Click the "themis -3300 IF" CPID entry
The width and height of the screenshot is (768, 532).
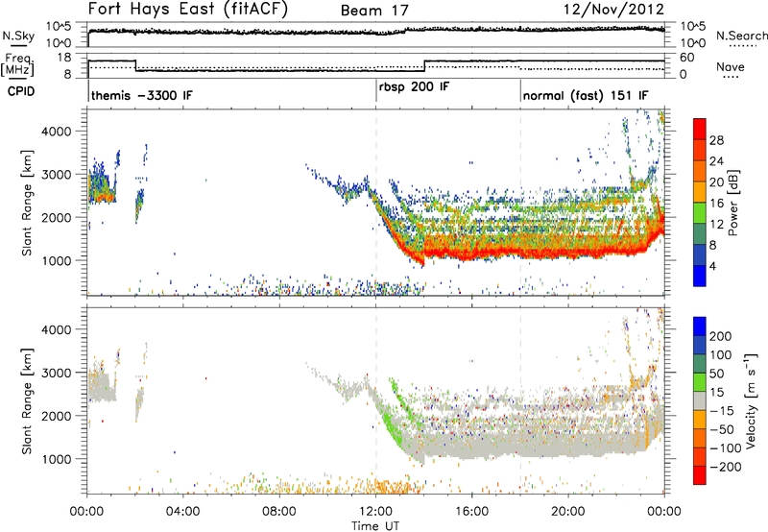(142, 95)
